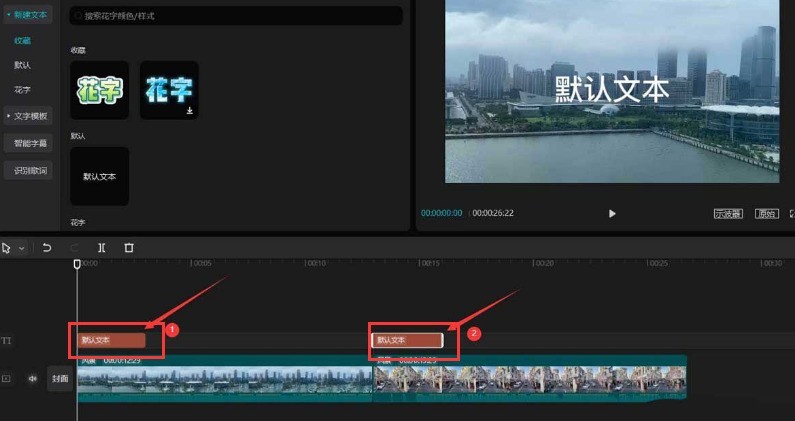Toggle the video track icon beside the speaker
795x421 pixels.
coord(7,379)
